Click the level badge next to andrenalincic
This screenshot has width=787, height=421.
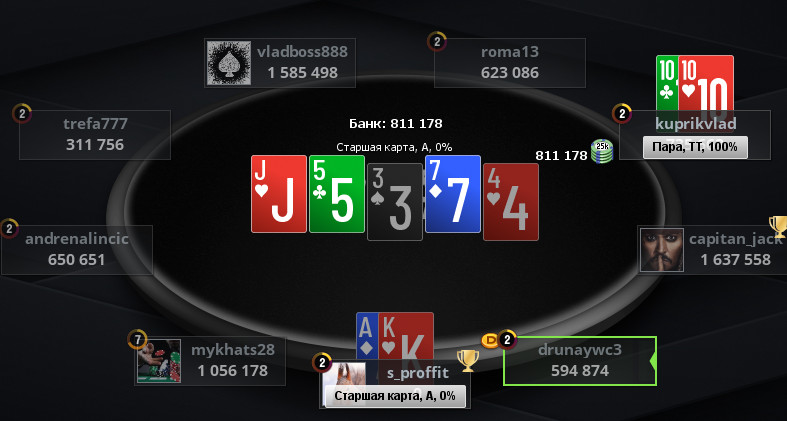click(x=9, y=228)
